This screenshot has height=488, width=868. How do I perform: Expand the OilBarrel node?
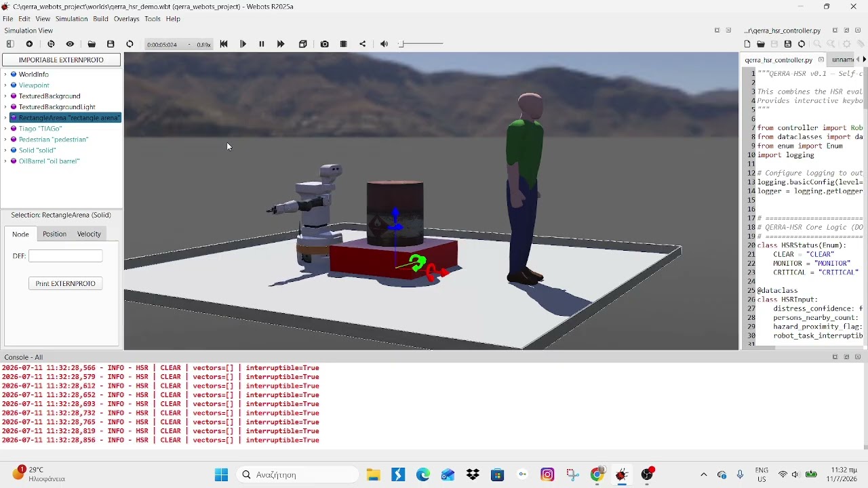(5, 161)
